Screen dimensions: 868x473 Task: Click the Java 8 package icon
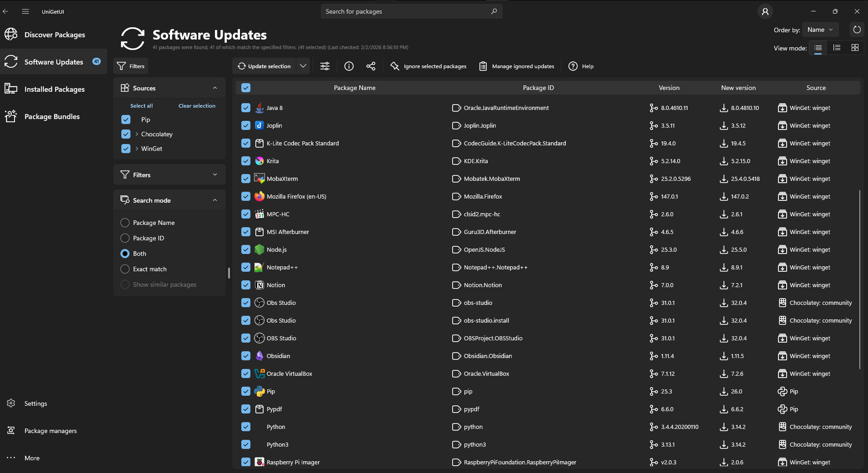click(x=259, y=108)
